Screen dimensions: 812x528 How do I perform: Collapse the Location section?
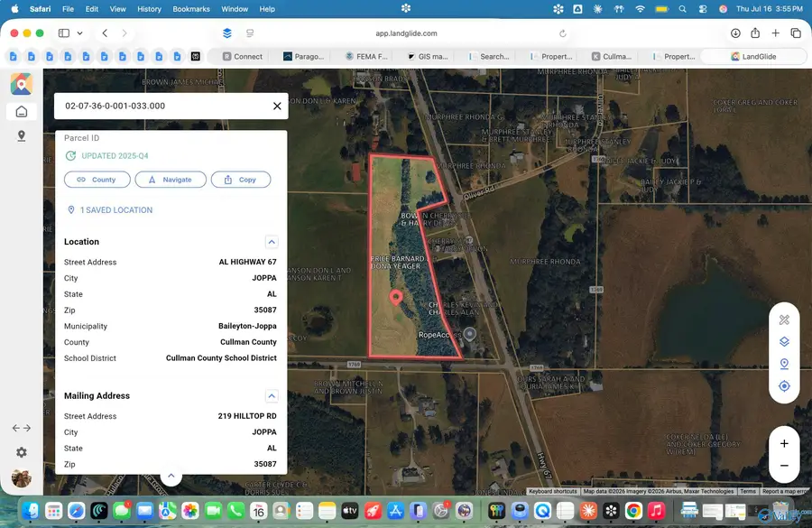(272, 242)
